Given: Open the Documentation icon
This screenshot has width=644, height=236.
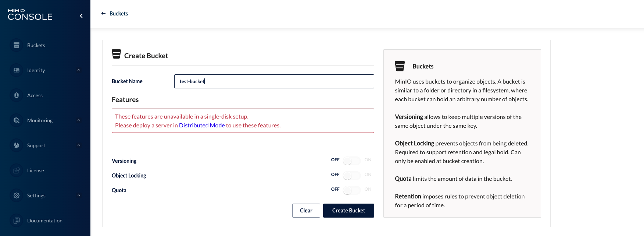Looking at the screenshot, I should (16, 220).
